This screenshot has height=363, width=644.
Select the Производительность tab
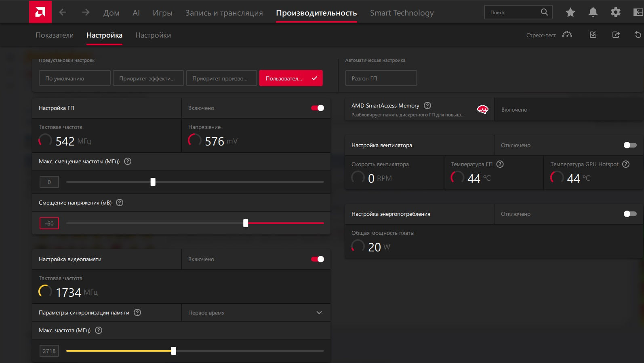point(316,13)
